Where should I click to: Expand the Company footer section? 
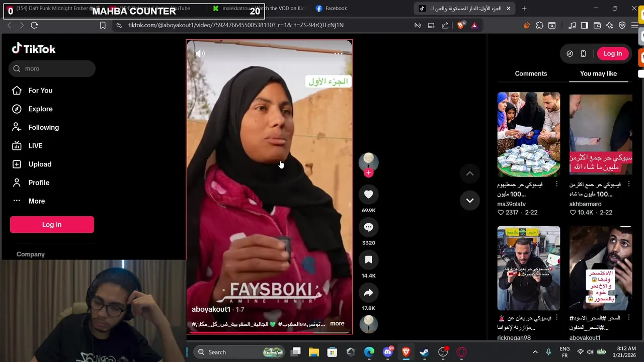pos(31,254)
